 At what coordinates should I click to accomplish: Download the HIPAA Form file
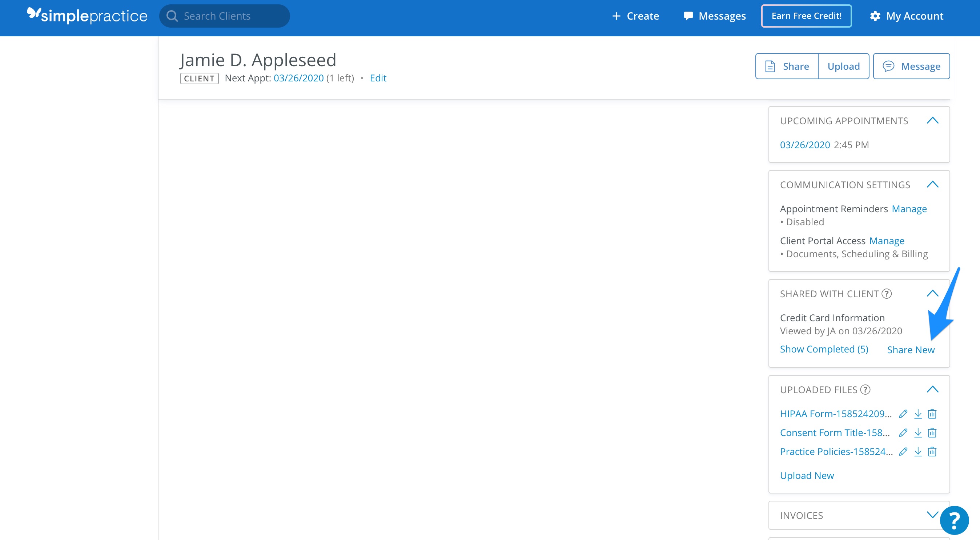coord(917,414)
